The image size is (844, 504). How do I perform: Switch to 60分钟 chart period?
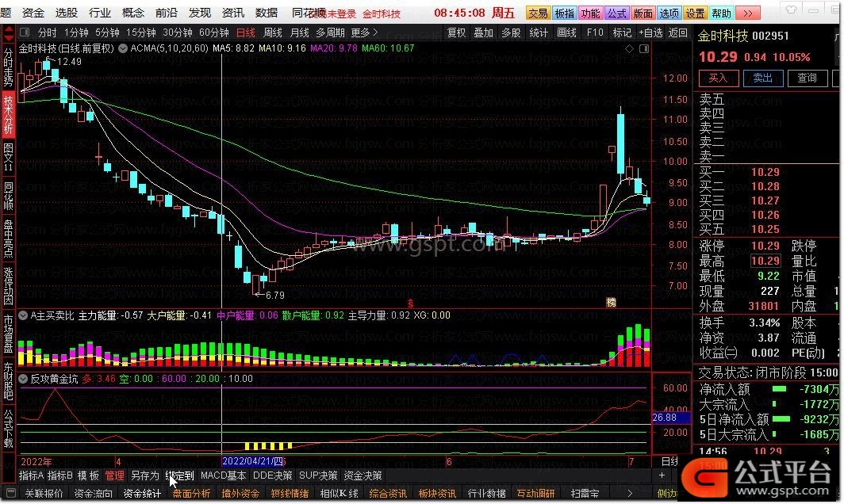tap(214, 32)
